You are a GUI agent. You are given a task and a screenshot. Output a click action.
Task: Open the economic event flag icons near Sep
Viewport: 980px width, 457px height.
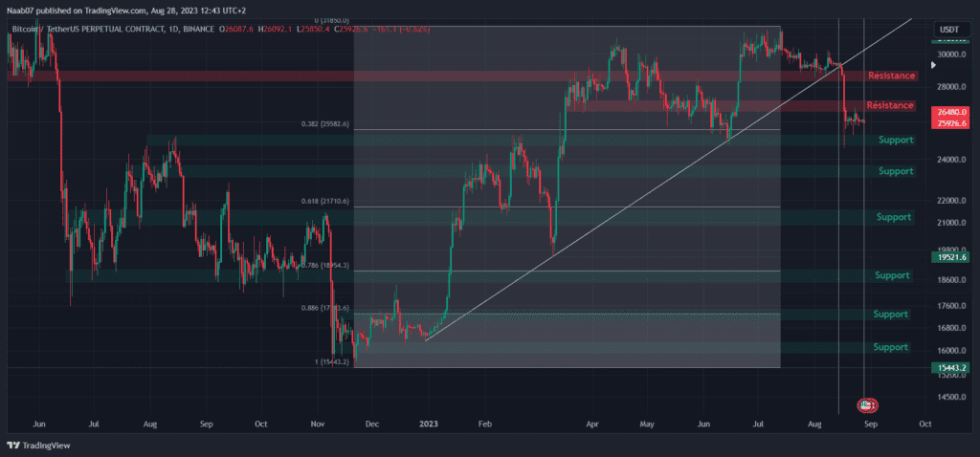click(x=867, y=405)
